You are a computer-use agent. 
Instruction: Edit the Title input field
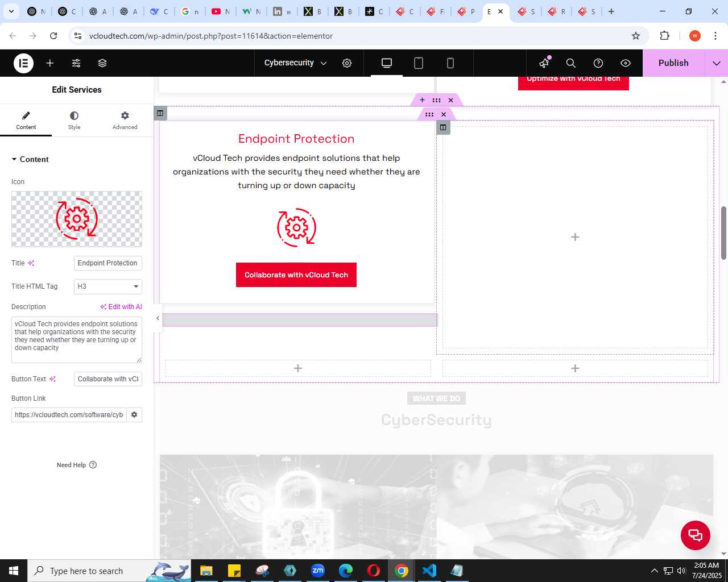tap(108, 263)
